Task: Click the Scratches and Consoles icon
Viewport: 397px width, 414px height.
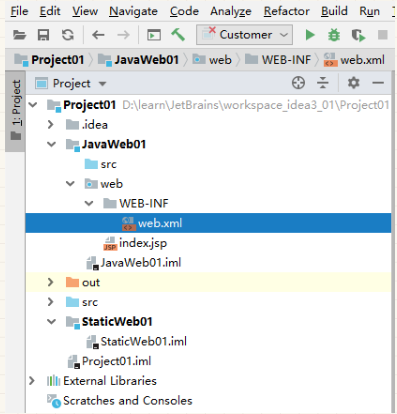Action: pyautogui.click(x=54, y=401)
